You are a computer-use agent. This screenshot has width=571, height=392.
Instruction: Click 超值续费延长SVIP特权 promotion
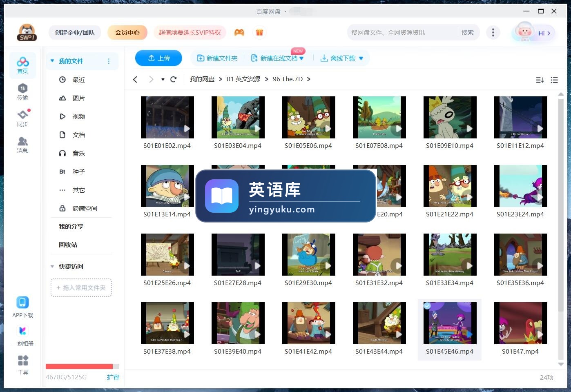[x=190, y=32]
